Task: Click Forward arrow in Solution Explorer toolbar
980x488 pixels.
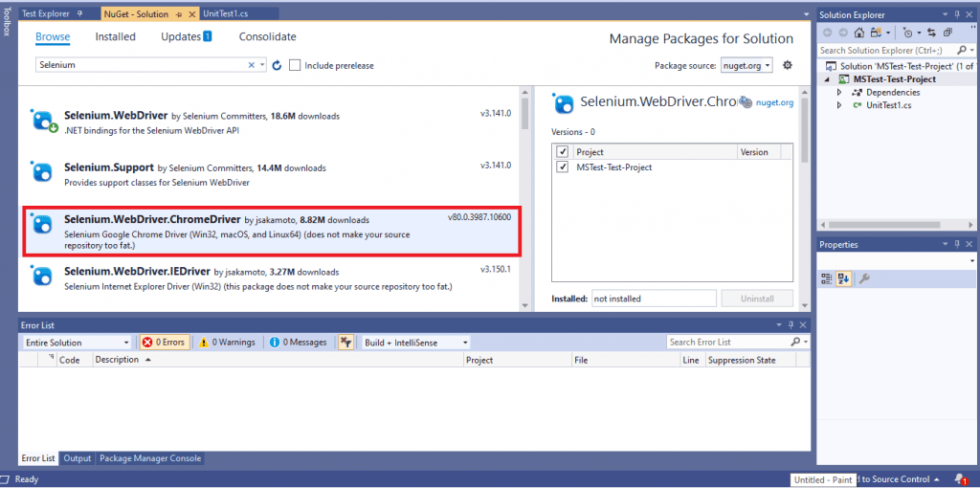Action: coord(843,33)
